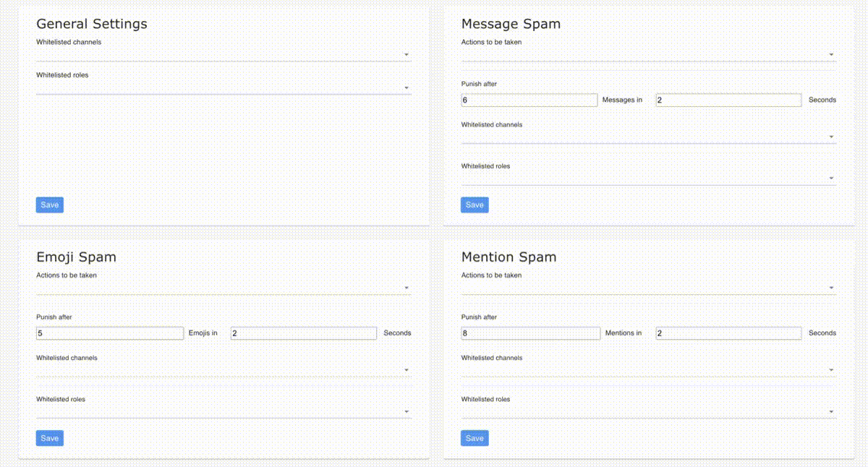Click the Mention Spam mentions count field
Image resolution: width=868 pixels, height=467 pixels.
click(530, 333)
